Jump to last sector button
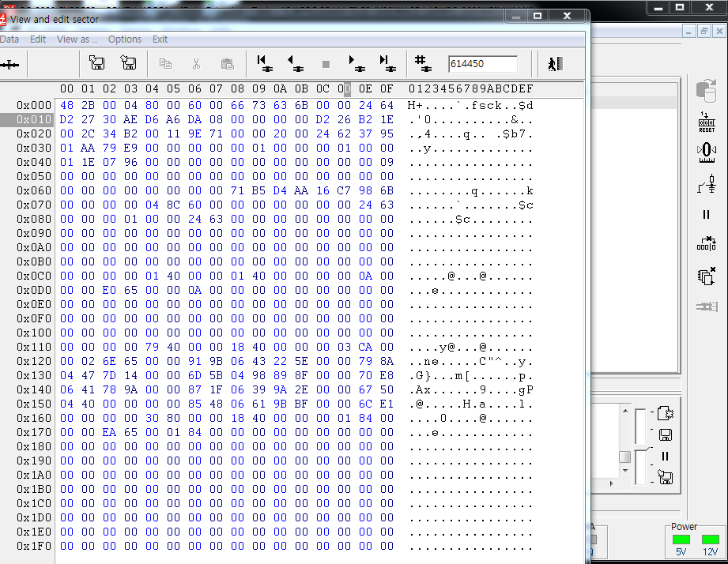The image size is (728, 564). (x=387, y=63)
